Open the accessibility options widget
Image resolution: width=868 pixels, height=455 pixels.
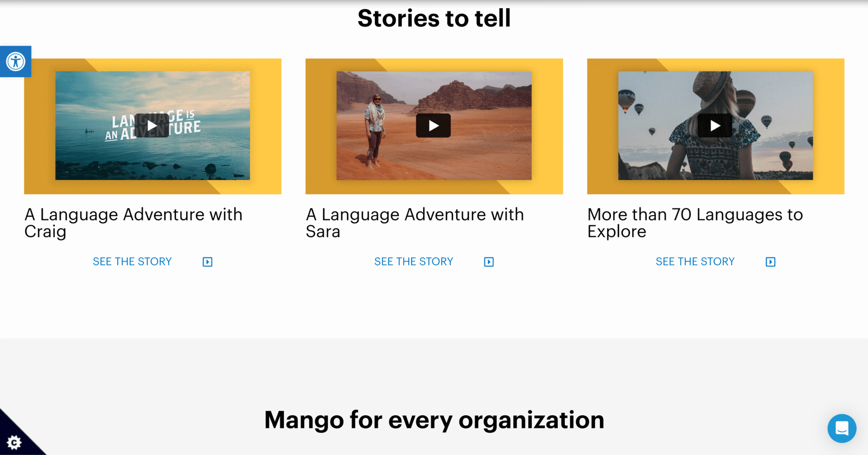(x=15, y=61)
